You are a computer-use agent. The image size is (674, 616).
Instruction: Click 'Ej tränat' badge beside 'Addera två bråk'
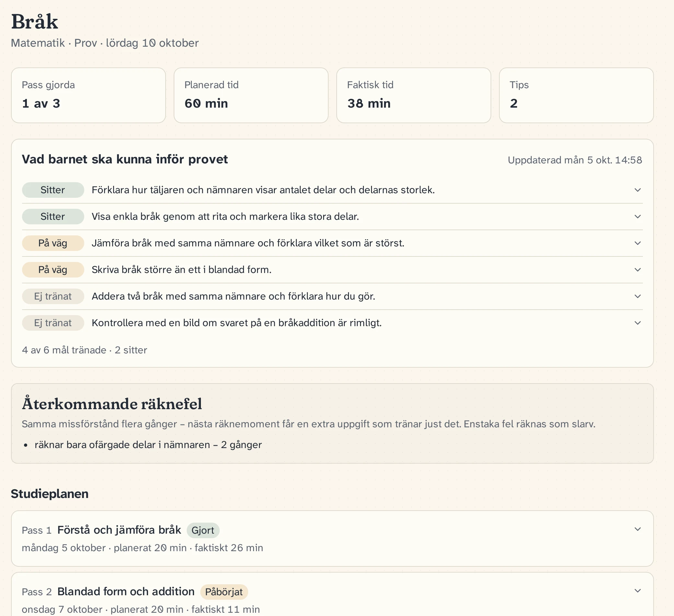pyautogui.click(x=53, y=296)
